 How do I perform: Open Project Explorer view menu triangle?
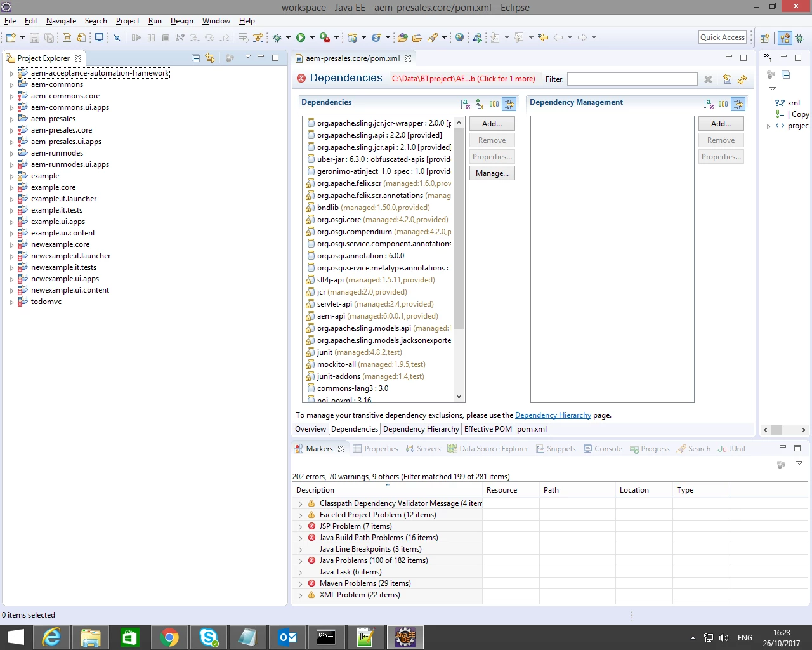[247, 57]
